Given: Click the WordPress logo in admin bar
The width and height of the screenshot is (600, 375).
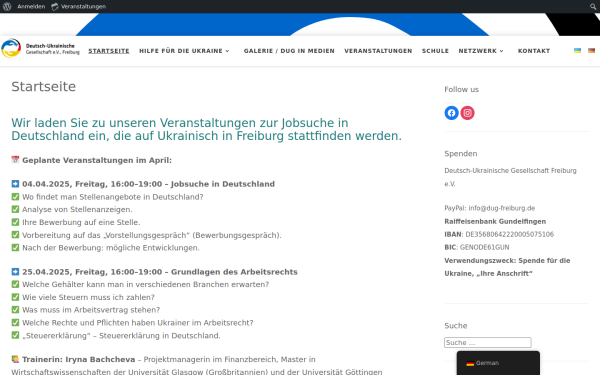Looking at the screenshot, I should [x=7, y=7].
